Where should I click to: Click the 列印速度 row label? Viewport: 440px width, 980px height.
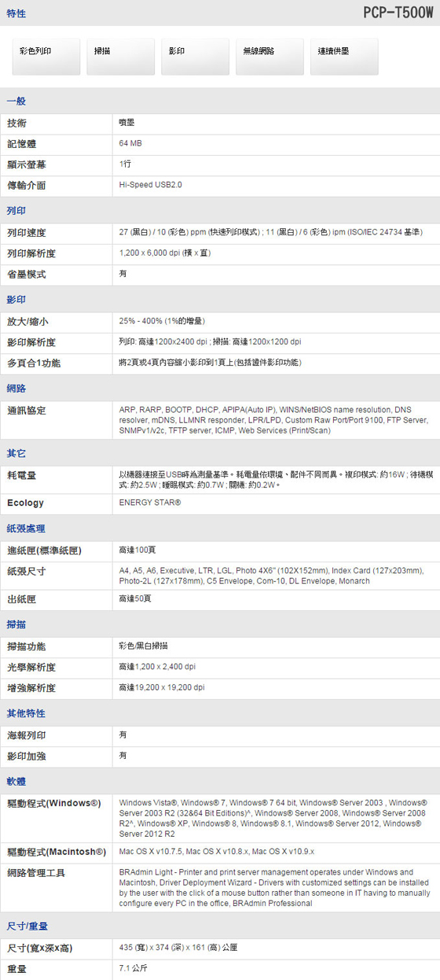pos(27,233)
